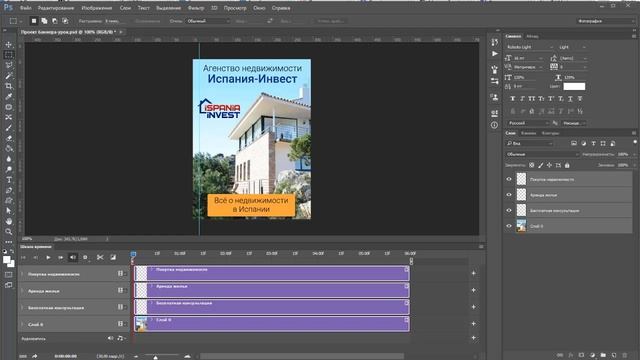
Task: Expand Аренда жилья track in timeline
Action: pos(22,291)
